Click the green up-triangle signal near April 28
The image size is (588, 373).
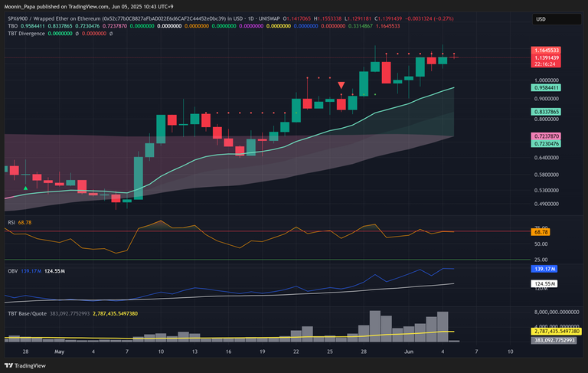(27, 188)
